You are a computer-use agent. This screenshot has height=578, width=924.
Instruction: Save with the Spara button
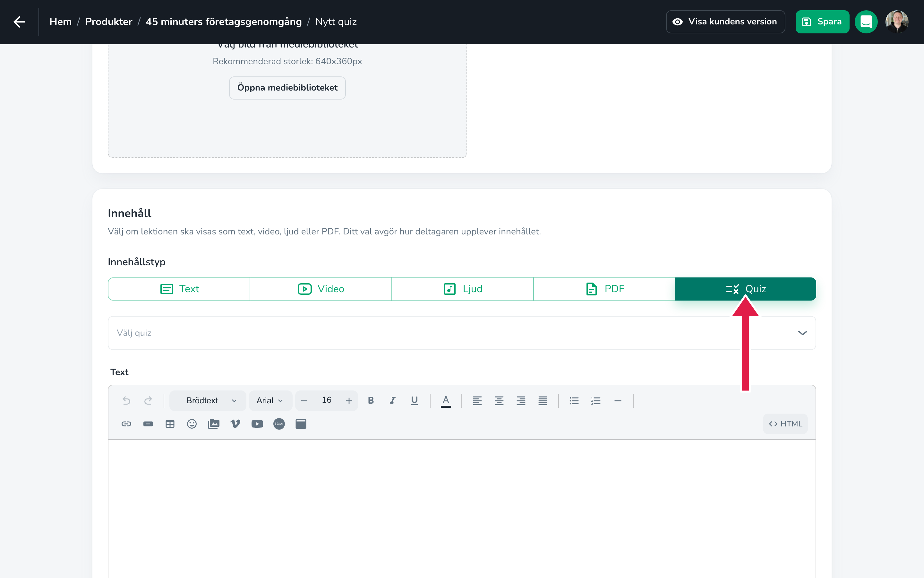point(822,22)
